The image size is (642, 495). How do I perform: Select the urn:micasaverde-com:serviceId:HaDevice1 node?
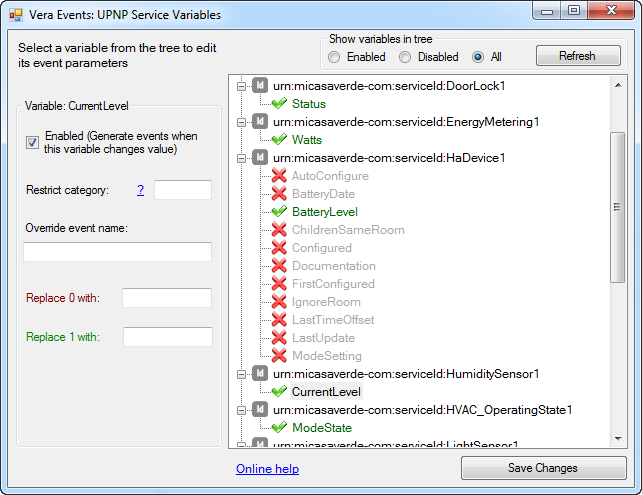389,158
